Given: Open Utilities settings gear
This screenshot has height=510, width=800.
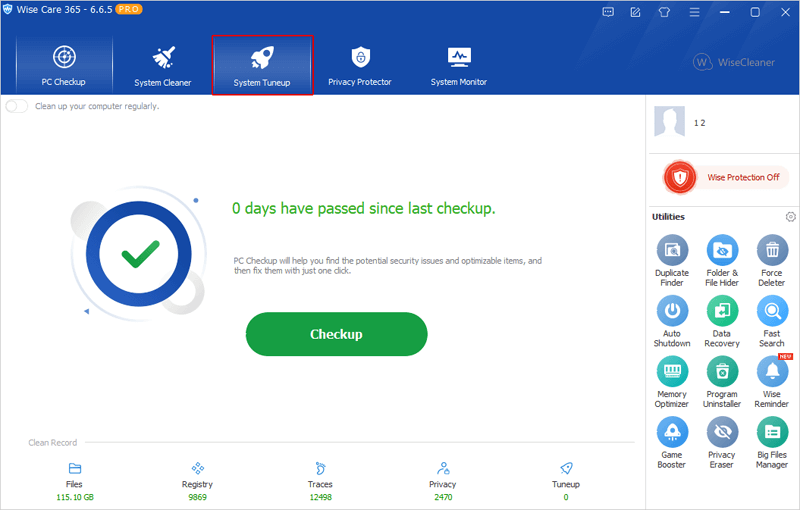Looking at the screenshot, I should 790,217.
